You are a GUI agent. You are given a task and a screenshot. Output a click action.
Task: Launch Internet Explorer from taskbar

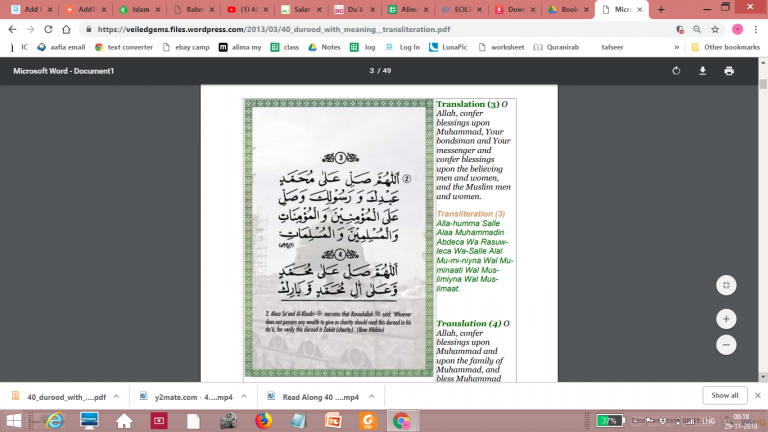click(54, 421)
